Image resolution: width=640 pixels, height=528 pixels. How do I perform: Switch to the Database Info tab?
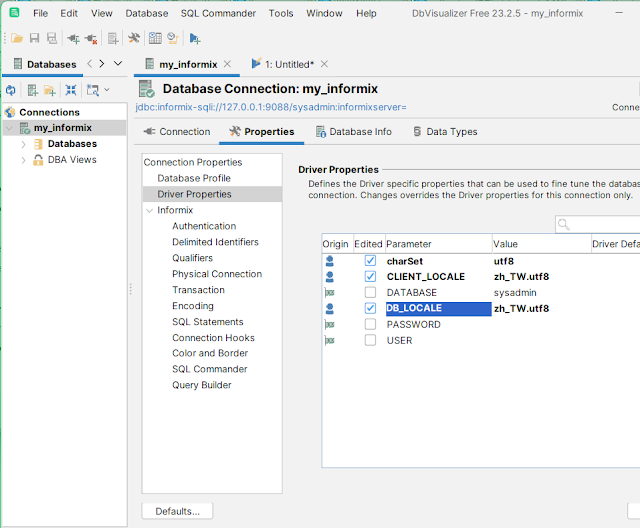tap(353, 132)
